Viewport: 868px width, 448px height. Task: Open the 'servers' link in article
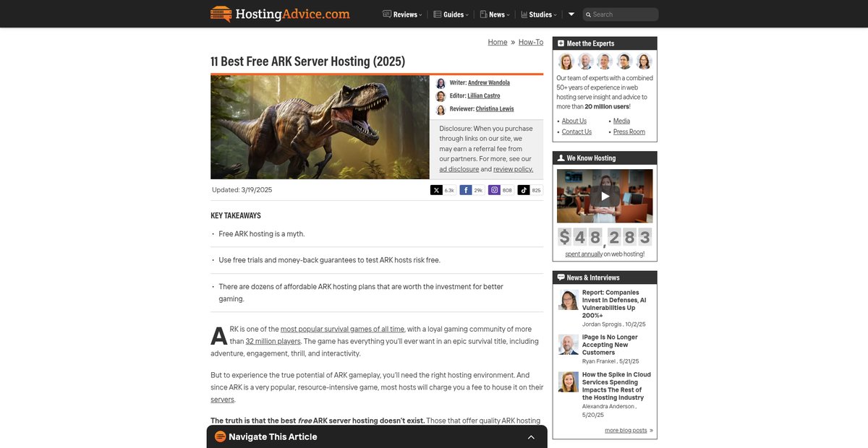pos(222,399)
